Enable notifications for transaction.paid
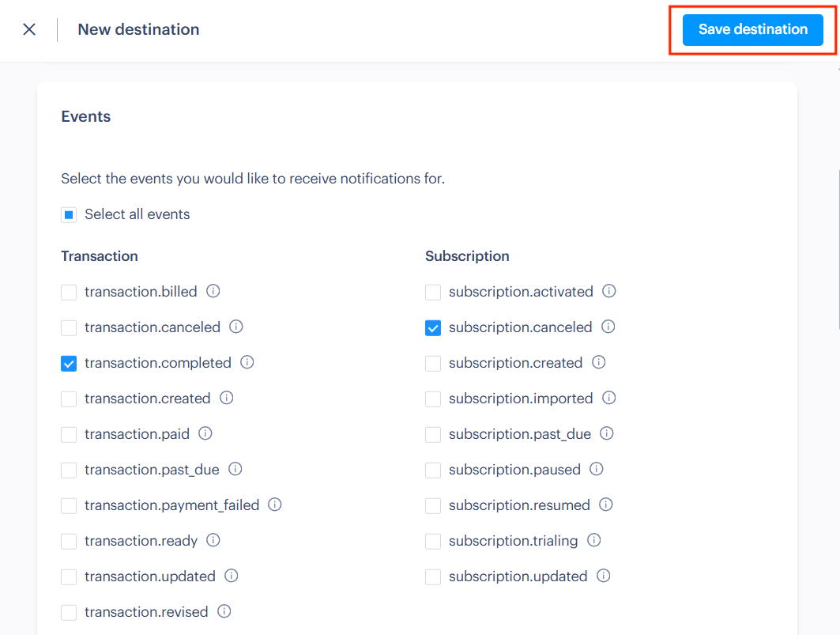 (x=69, y=434)
